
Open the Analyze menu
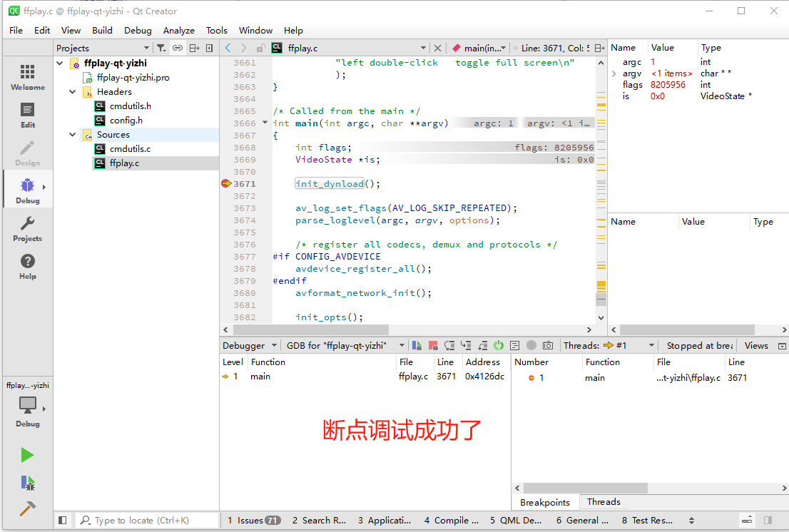[x=178, y=31]
